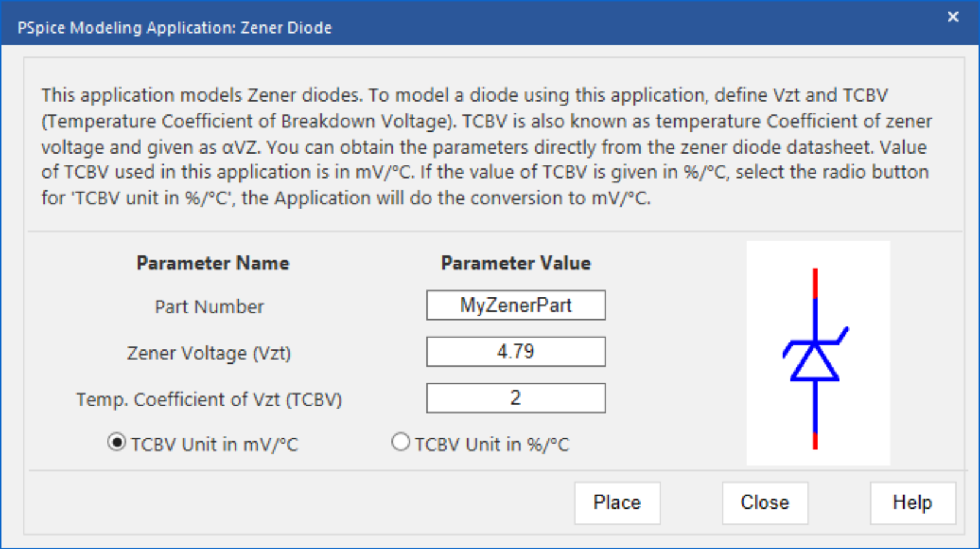Select the TCBV Unit in mV/°C radio button
The height and width of the screenshot is (549, 980).
pyautogui.click(x=117, y=442)
